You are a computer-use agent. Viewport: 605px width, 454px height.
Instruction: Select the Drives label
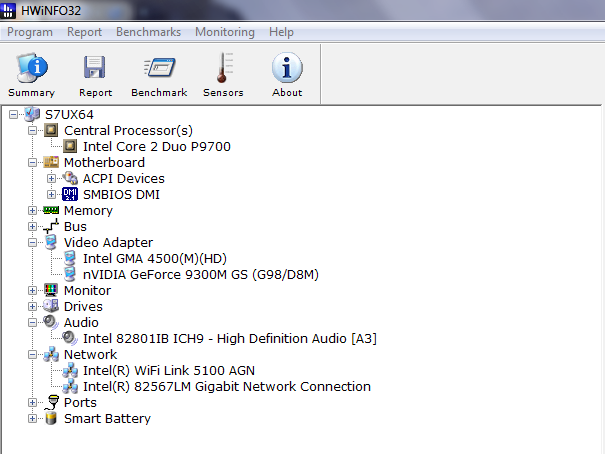[x=83, y=307]
